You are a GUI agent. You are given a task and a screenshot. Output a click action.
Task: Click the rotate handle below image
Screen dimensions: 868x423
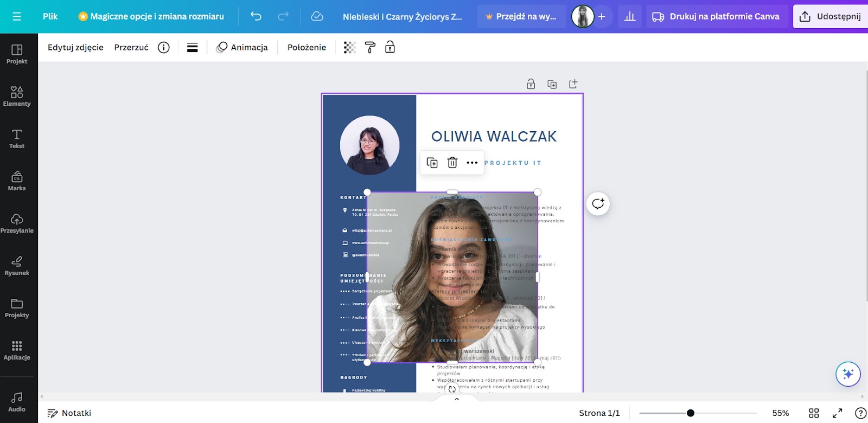pyautogui.click(x=452, y=389)
